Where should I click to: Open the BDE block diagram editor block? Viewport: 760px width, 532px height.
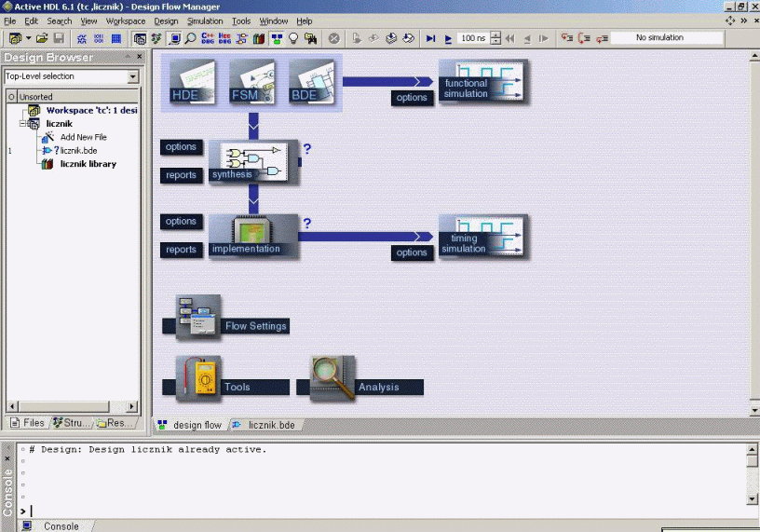click(312, 81)
